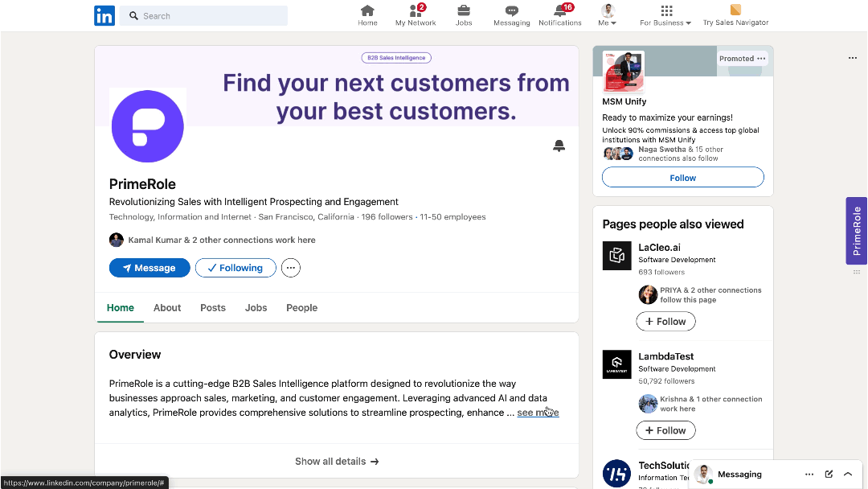Toggle the Following button for PrimeRole

point(235,268)
